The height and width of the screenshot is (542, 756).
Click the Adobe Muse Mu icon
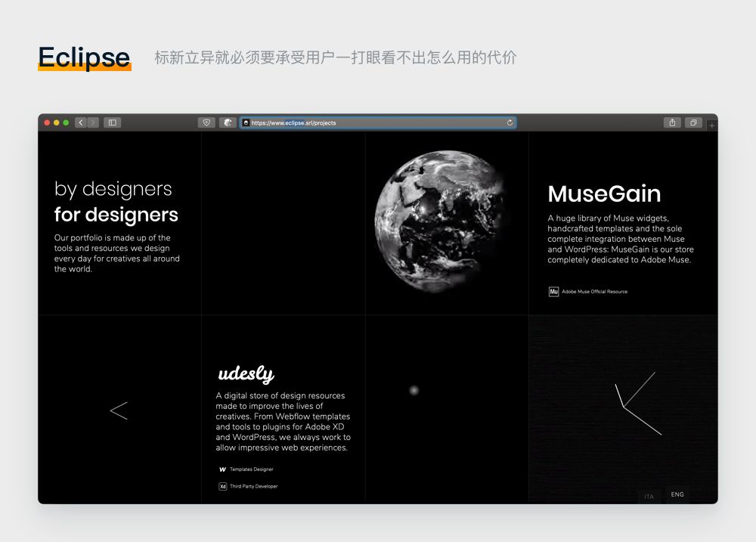pyautogui.click(x=553, y=292)
